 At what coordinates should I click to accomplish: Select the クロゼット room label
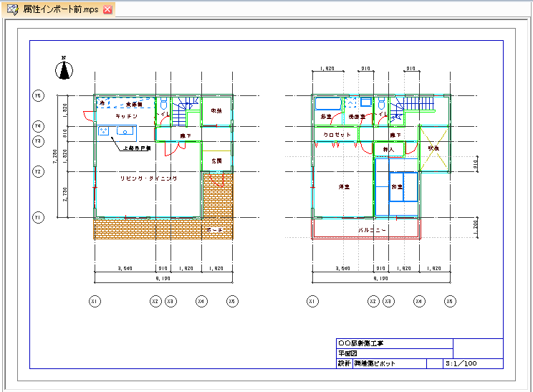[x=337, y=135]
